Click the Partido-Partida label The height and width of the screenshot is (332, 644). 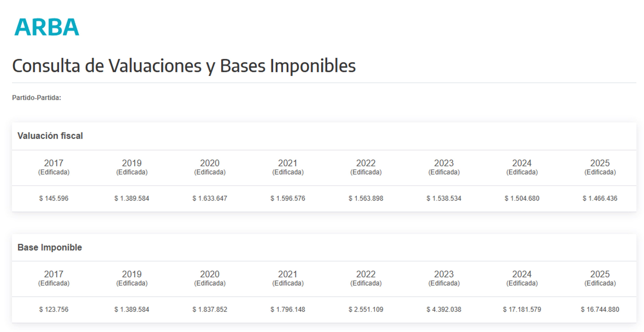(x=37, y=98)
